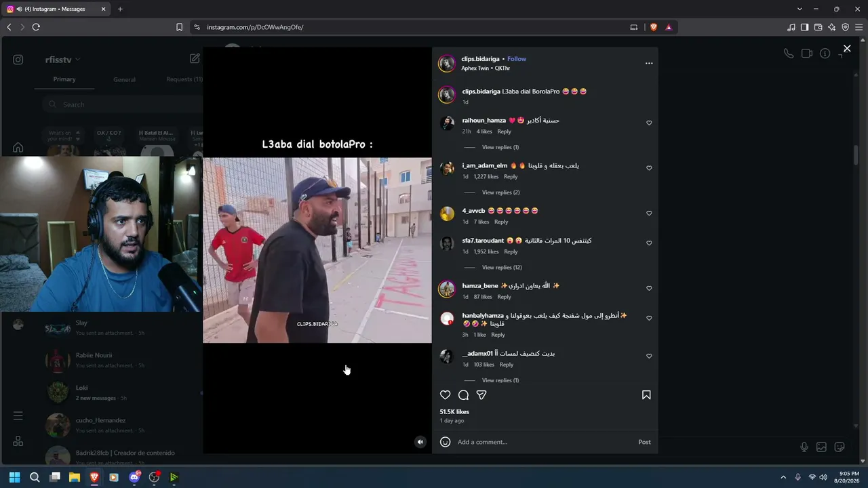Open the Leo AI sparkle icon
Viewport: 868px width, 488px height.
(832, 27)
